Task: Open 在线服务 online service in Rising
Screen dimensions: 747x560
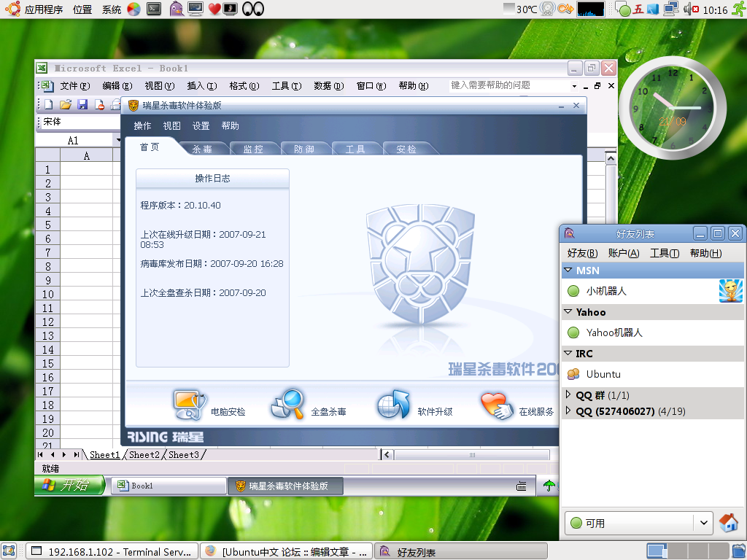Action: pos(517,406)
